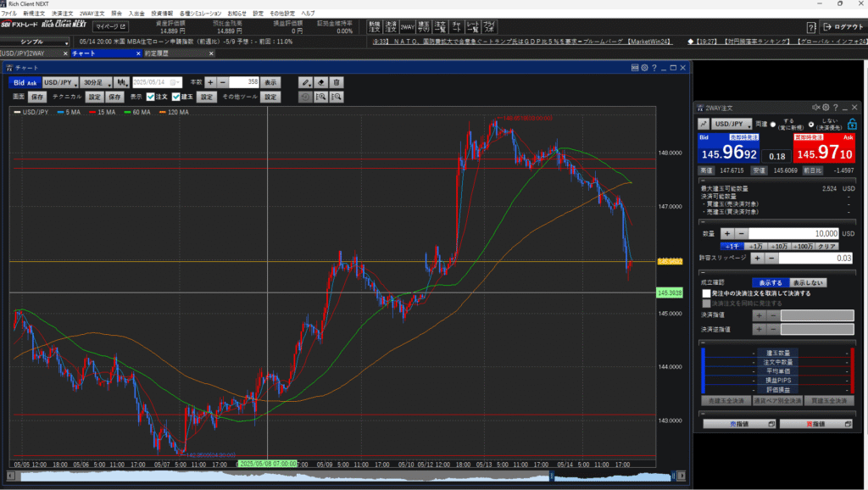Click the trash delete-drawings icon
The image size is (868, 490).
click(337, 82)
